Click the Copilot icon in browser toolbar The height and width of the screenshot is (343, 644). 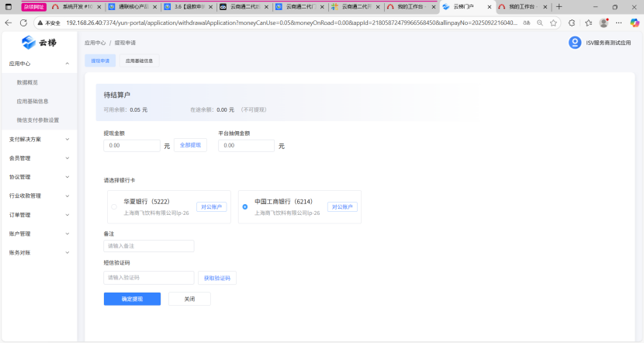pos(634,23)
